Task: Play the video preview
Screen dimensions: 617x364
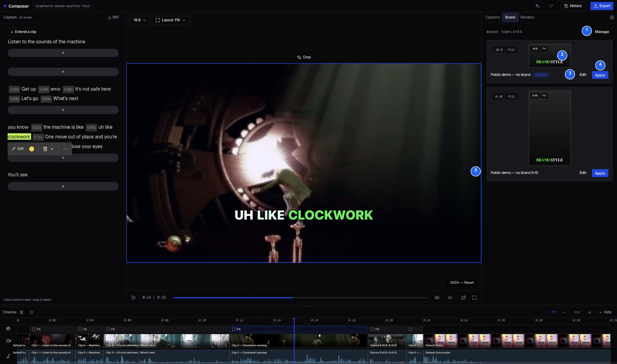Action: click(x=134, y=298)
